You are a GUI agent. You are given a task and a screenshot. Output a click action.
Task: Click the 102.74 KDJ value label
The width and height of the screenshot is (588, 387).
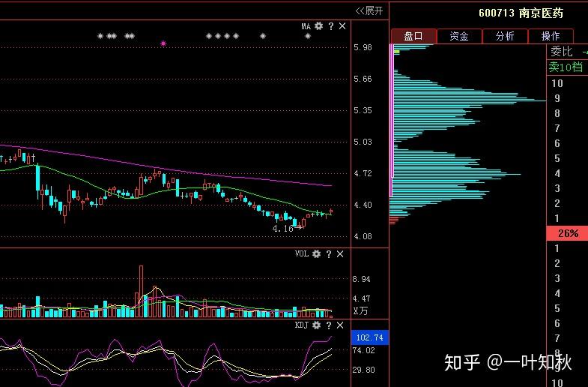pyautogui.click(x=370, y=337)
